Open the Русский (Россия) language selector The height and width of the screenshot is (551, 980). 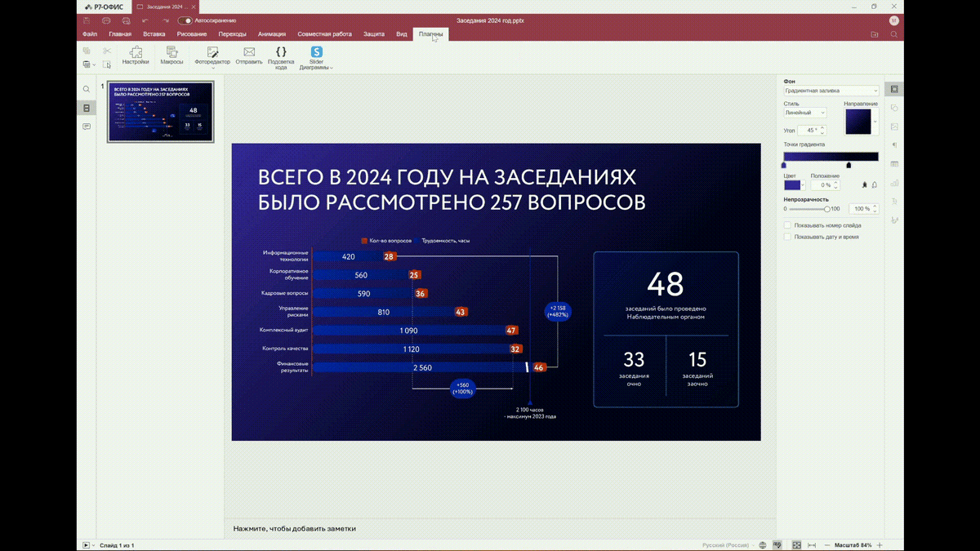[728, 545]
